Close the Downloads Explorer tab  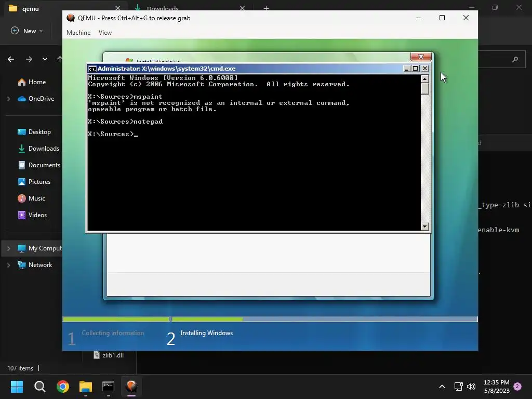pyautogui.click(x=242, y=8)
